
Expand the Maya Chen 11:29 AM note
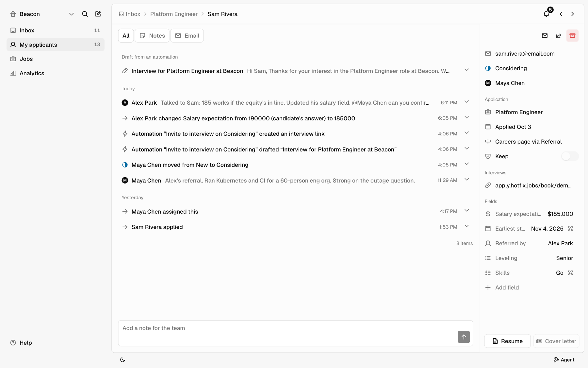click(467, 179)
